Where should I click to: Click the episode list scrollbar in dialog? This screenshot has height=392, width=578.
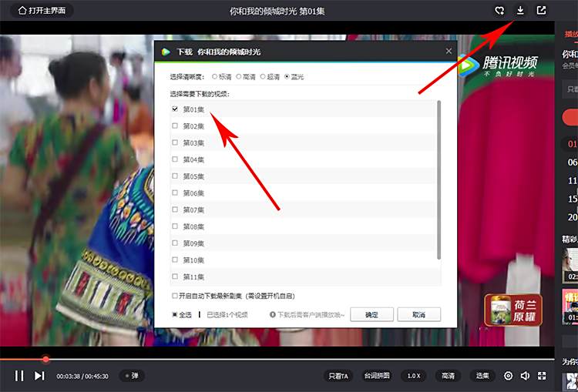[x=439, y=179]
